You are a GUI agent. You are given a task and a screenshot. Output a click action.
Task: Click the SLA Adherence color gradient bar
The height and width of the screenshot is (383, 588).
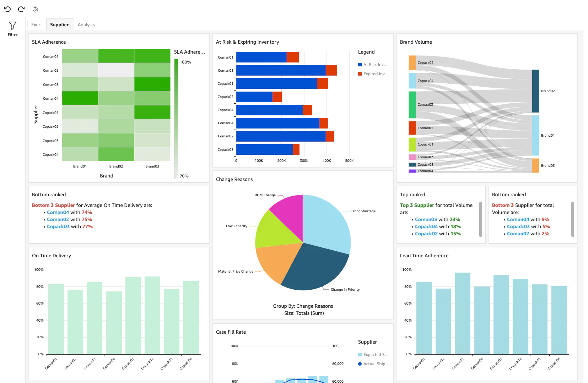tap(176, 119)
